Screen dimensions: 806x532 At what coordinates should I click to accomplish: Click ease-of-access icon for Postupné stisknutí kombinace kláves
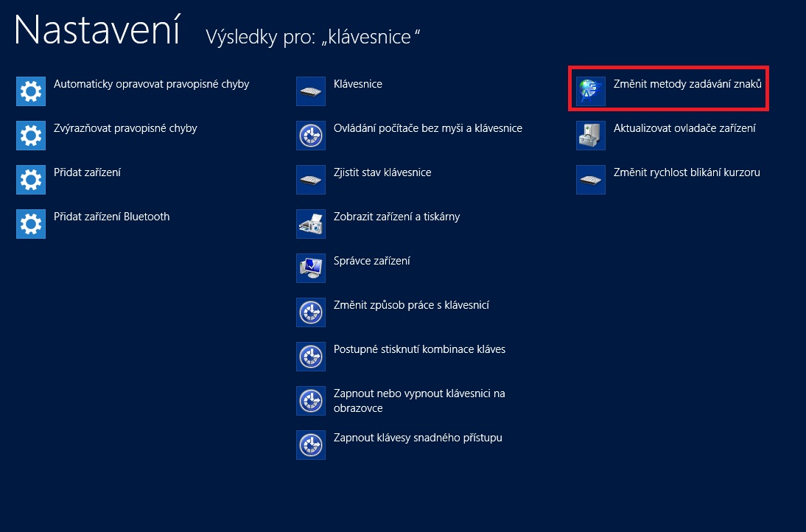(311, 357)
